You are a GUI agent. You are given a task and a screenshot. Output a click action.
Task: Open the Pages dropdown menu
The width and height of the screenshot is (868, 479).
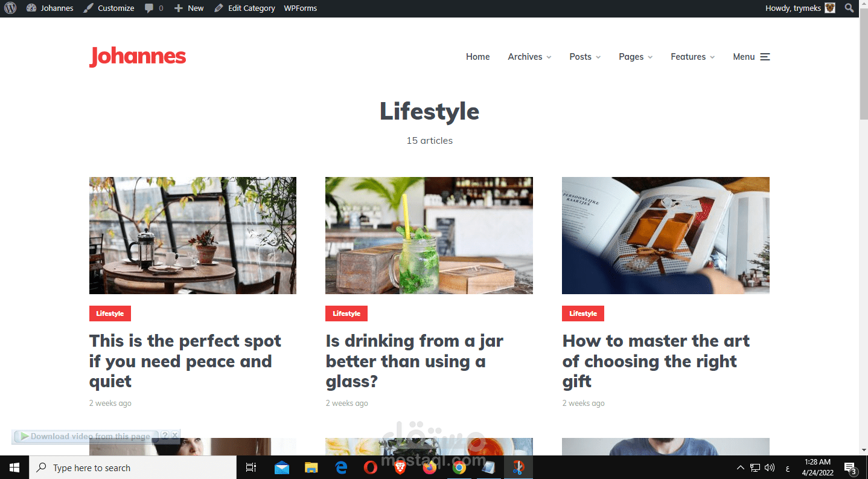tap(636, 57)
